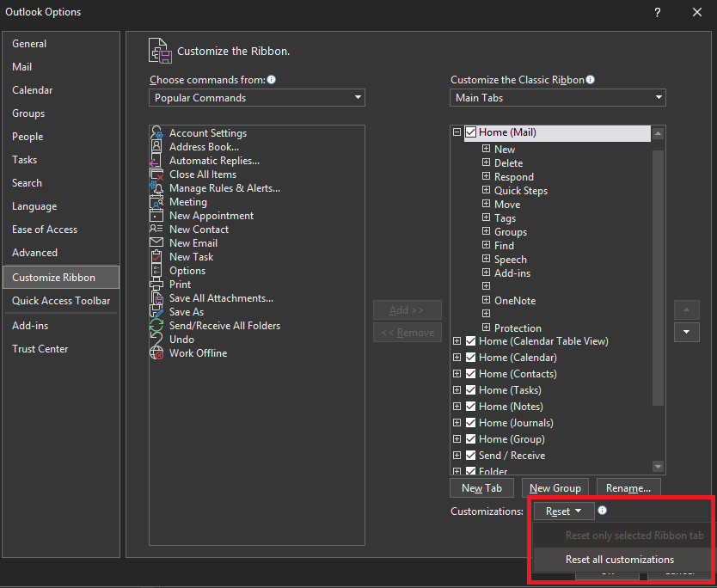Uncheck the Home (Group) checkbox

pyautogui.click(x=470, y=439)
